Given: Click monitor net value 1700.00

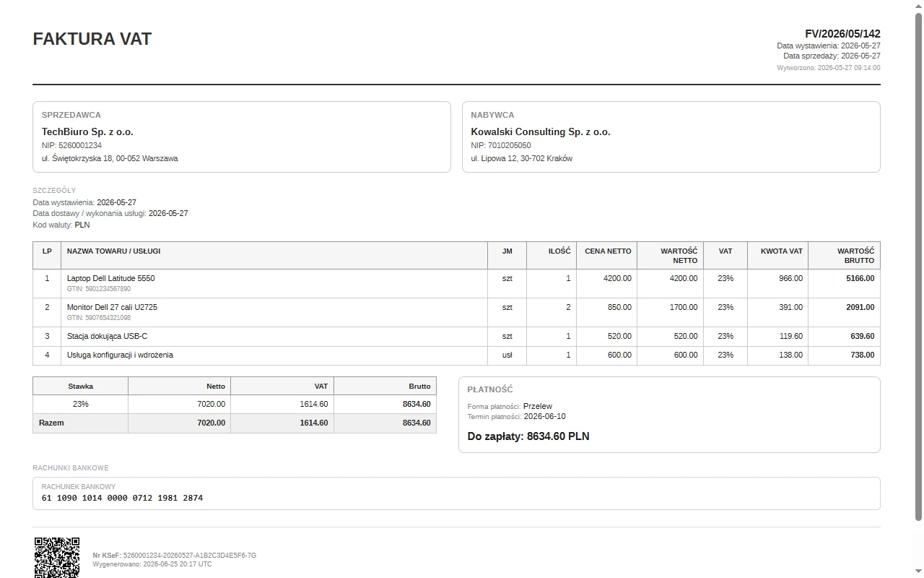Looking at the screenshot, I should click(x=684, y=307).
